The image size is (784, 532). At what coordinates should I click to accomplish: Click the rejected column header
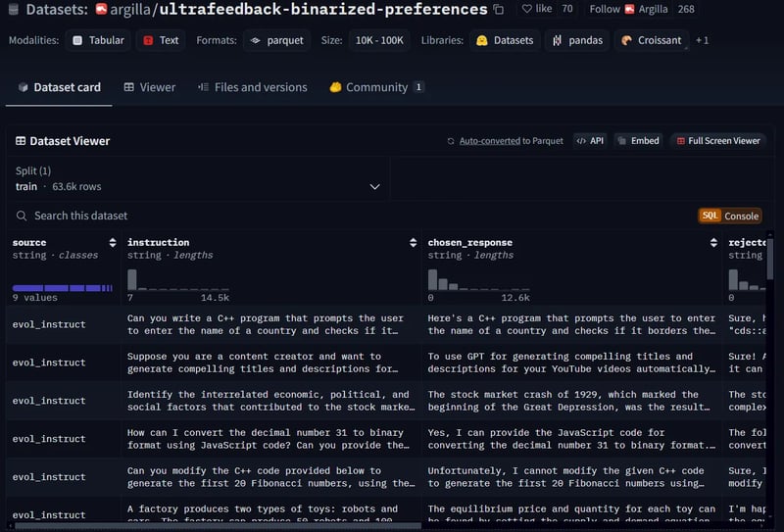[x=747, y=243]
